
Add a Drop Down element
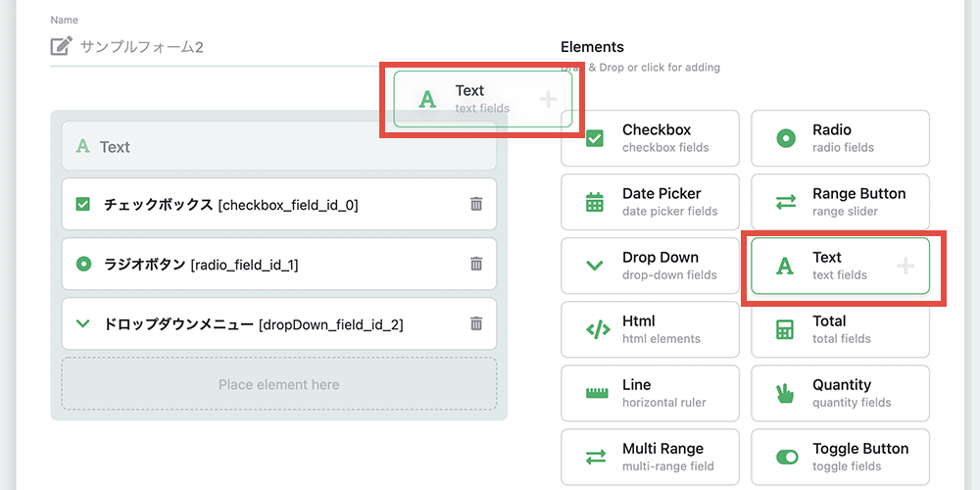tap(650, 266)
